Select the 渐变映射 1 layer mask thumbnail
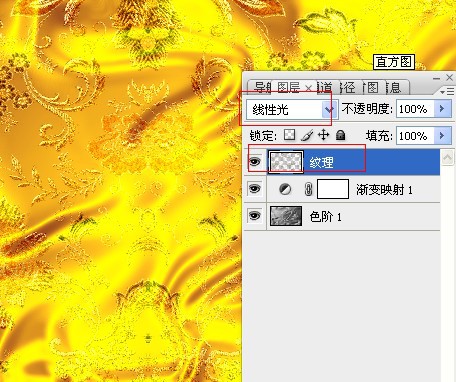Screen dimensions: 456x382 (x=333, y=189)
